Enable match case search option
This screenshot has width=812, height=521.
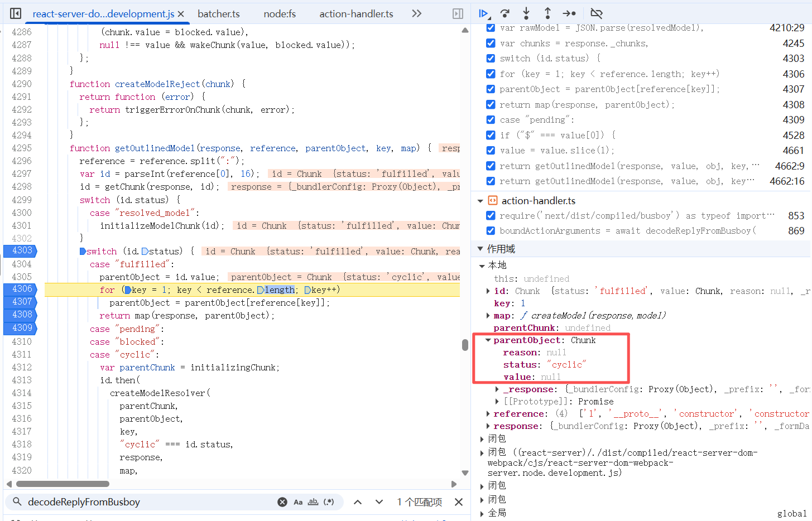(298, 502)
